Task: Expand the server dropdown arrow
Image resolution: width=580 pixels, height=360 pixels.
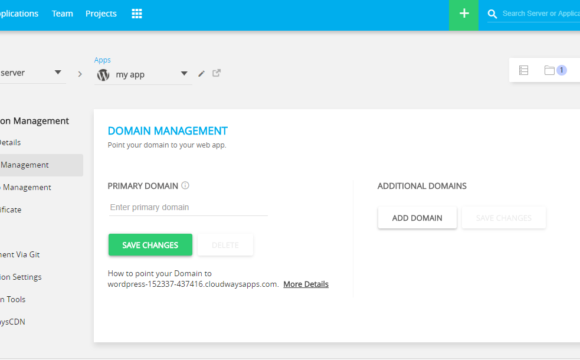Action: click(x=58, y=72)
